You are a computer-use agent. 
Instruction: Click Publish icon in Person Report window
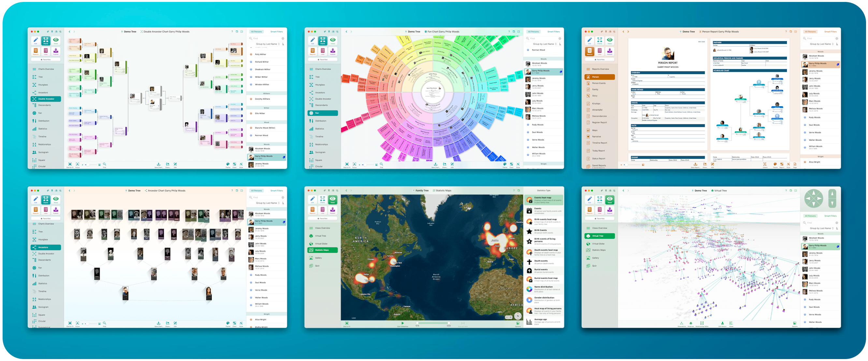point(610,51)
